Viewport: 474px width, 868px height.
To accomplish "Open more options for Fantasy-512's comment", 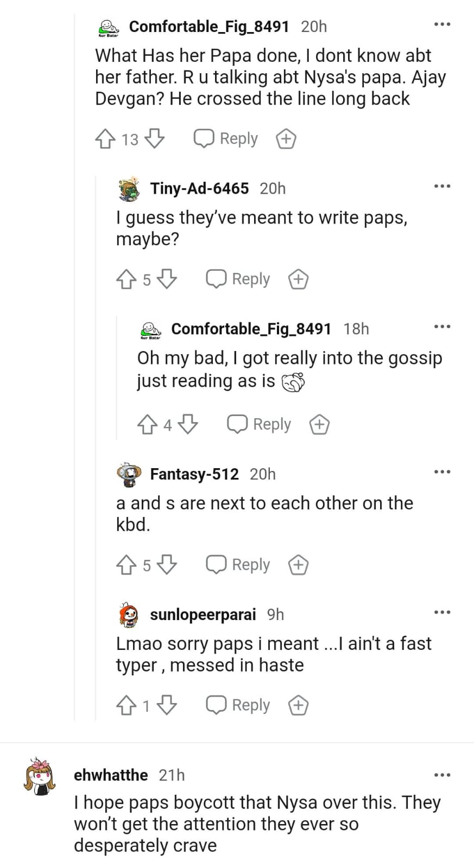I will 442,472.
